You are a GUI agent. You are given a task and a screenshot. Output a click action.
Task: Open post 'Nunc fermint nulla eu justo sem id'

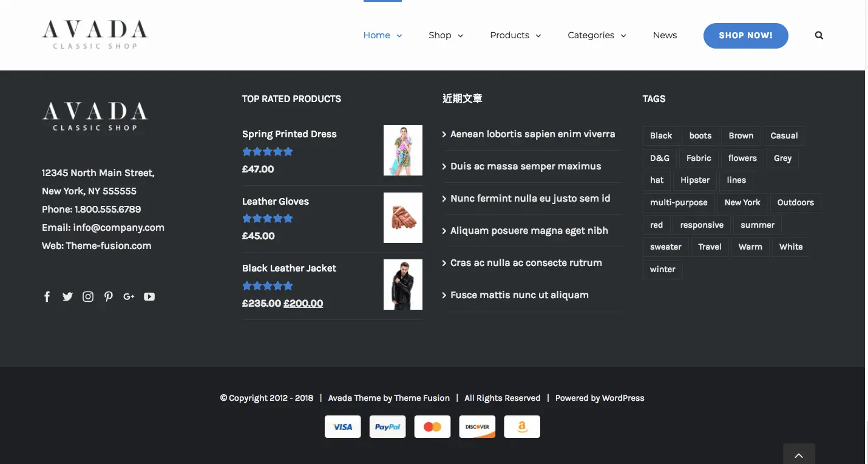531,199
